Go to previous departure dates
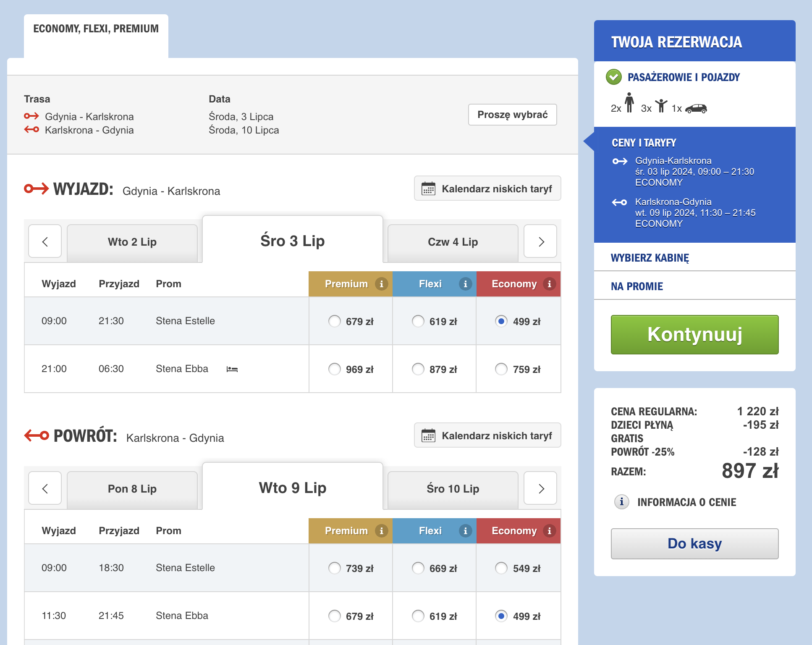Screen dimensions: 812x645 point(45,241)
